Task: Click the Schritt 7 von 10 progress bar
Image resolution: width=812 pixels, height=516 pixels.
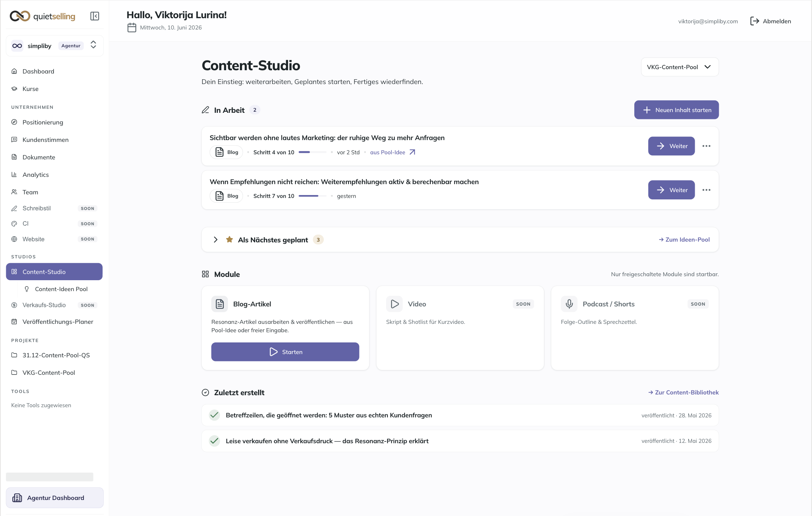Action: click(312, 196)
